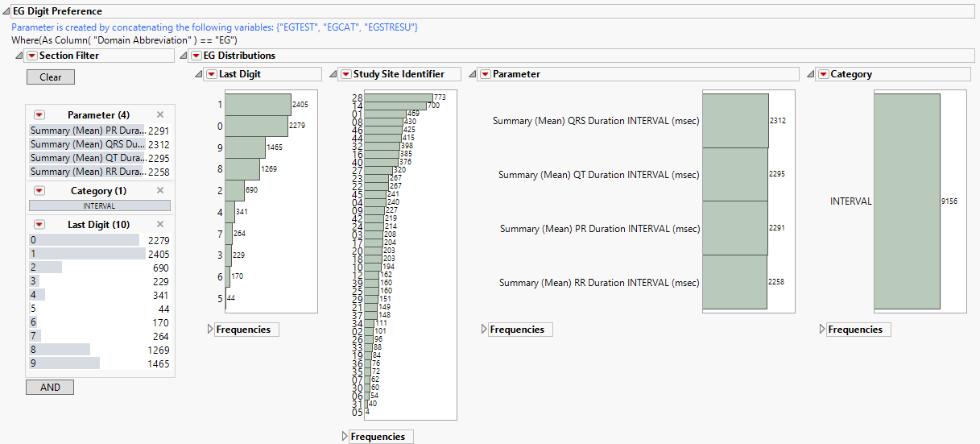The width and height of the screenshot is (980, 444).
Task: Remove the Last Digit (10) filter column
Action: point(160,225)
